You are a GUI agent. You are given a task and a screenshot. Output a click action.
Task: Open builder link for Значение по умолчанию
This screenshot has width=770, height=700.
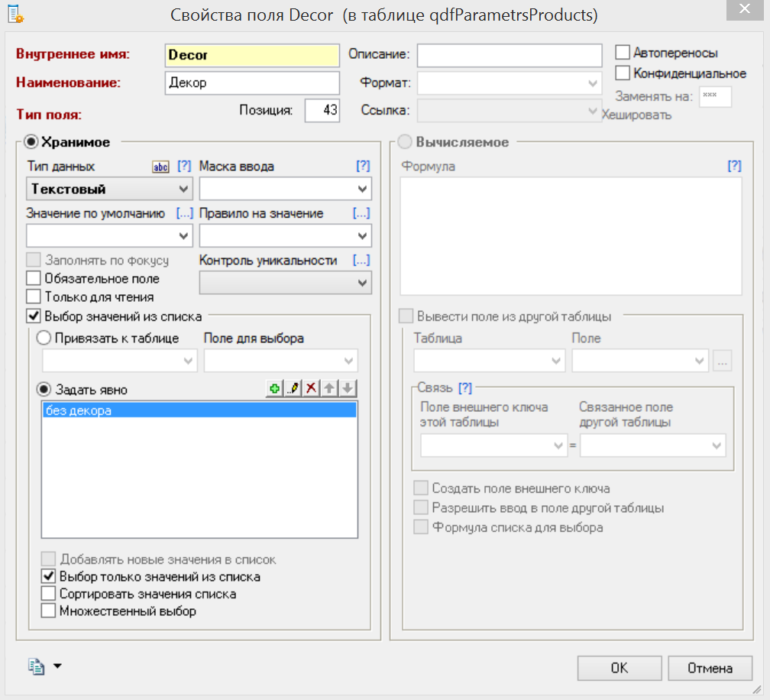183,213
